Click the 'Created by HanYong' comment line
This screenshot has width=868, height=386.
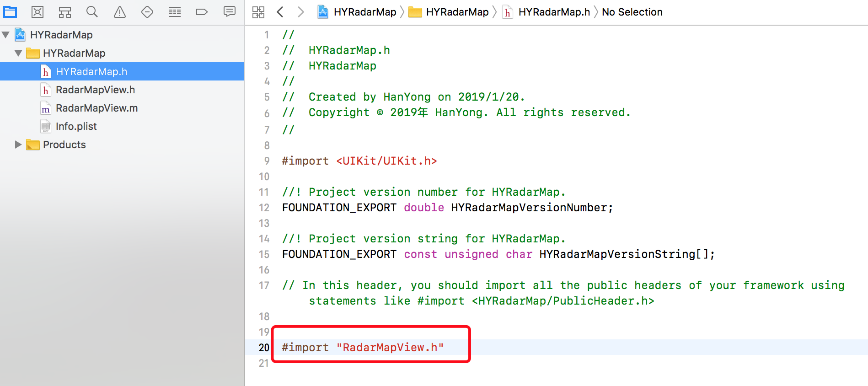tap(403, 97)
